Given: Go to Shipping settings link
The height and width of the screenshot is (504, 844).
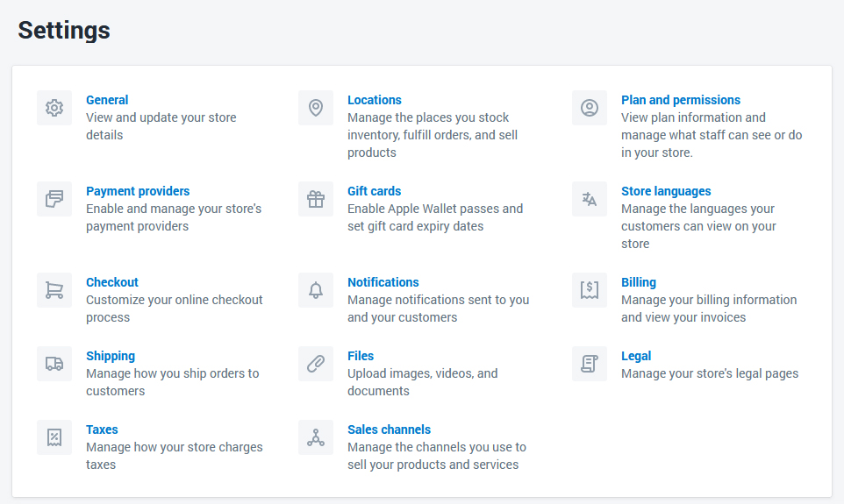Looking at the screenshot, I should point(111,356).
